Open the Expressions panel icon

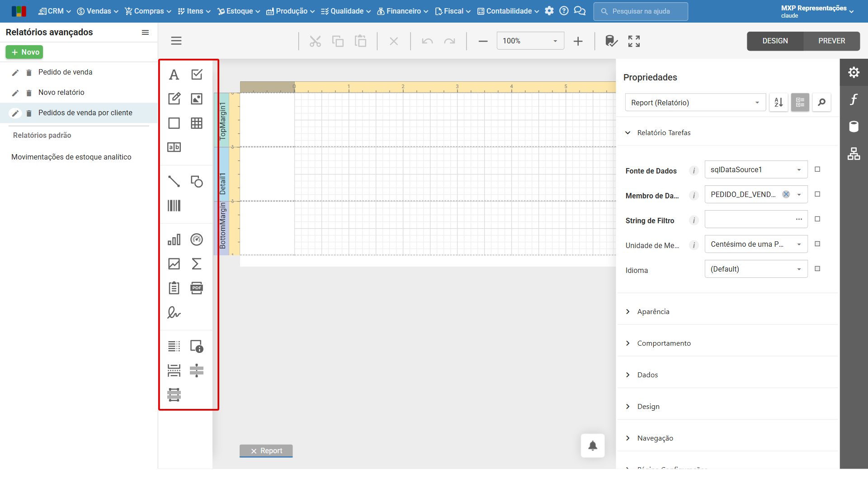854,99
